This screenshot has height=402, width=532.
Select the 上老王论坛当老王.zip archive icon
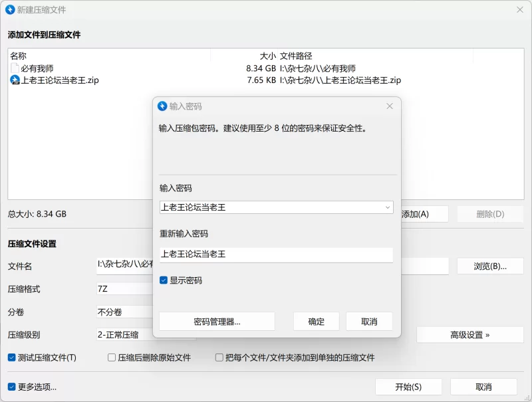point(15,80)
